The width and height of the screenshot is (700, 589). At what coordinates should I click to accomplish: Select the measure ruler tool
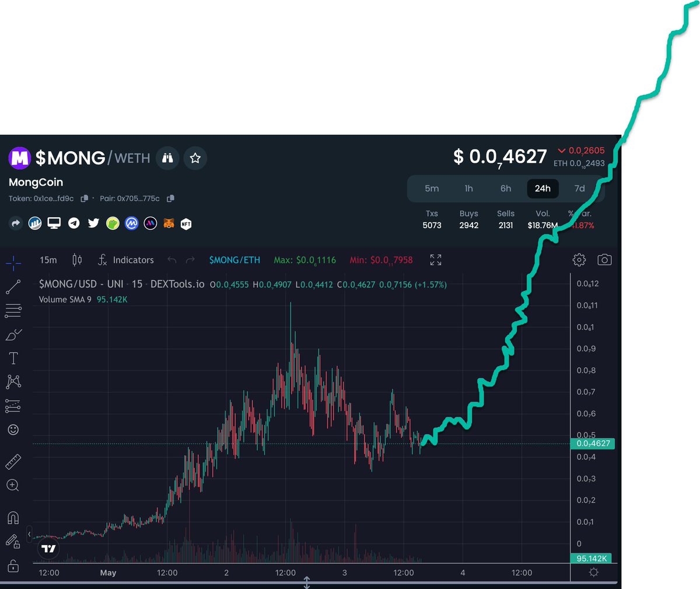[x=13, y=461]
